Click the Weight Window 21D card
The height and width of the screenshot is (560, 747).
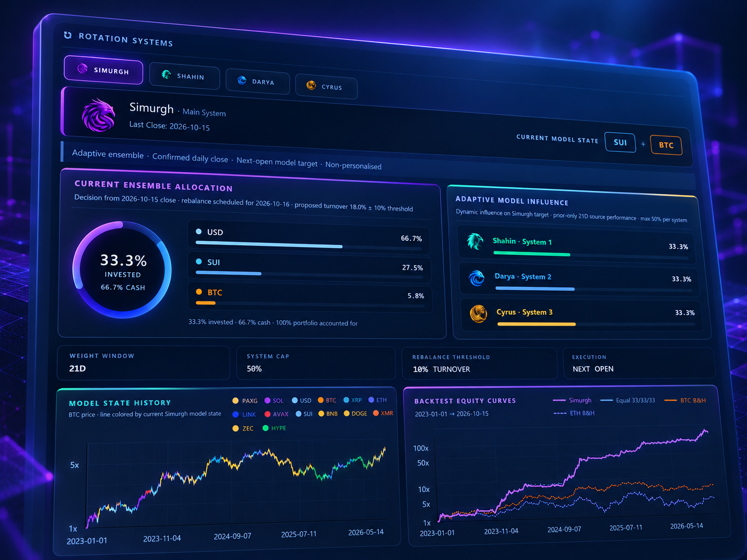click(x=144, y=363)
